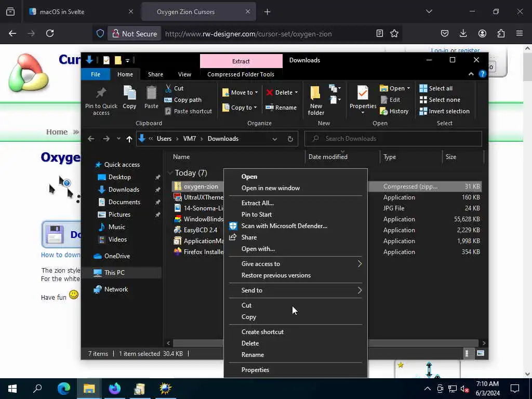Open Delete dropdown arrow
The image size is (532, 399).
click(x=296, y=92)
